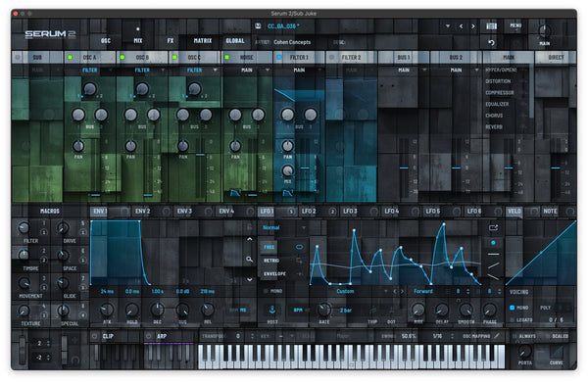Go to the previous preset arrow

[461, 26]
